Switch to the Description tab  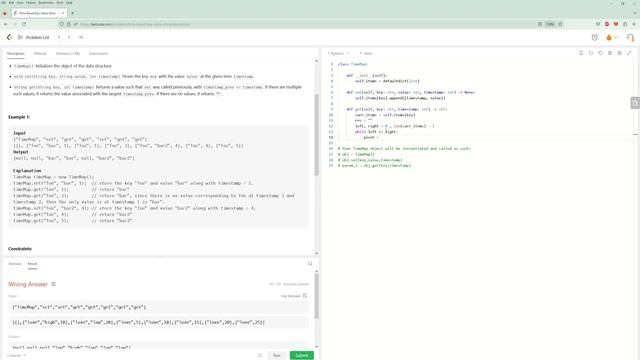coord(16,53)
